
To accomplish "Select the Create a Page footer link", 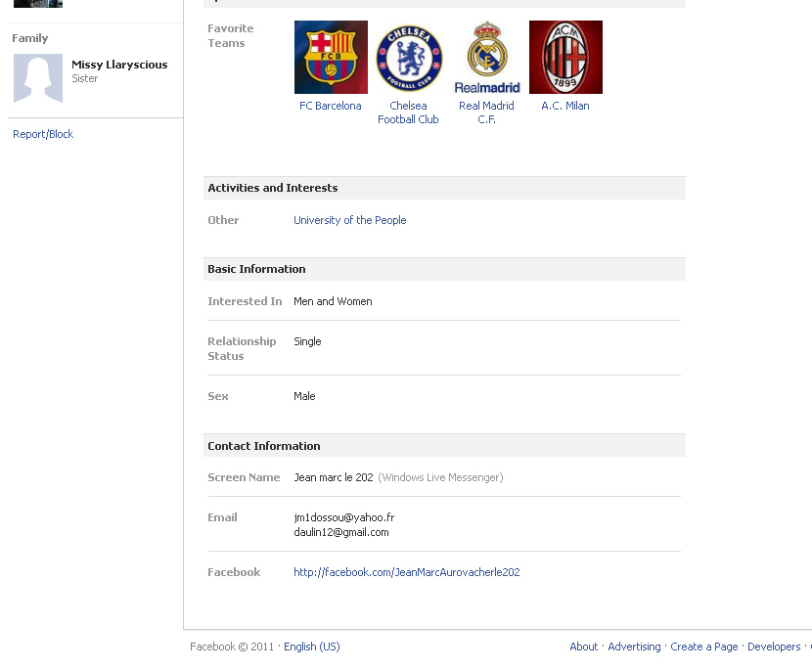I will coord(704,647).
